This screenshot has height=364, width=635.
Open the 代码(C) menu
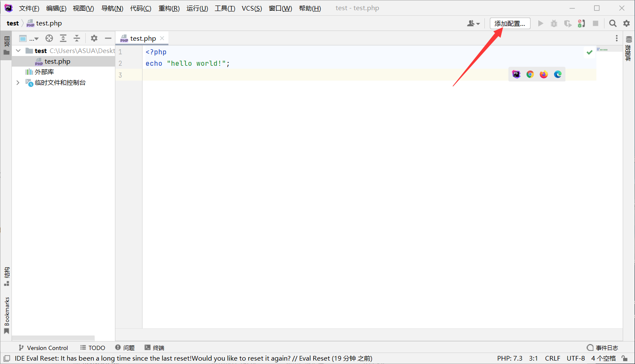click(140, 8)
